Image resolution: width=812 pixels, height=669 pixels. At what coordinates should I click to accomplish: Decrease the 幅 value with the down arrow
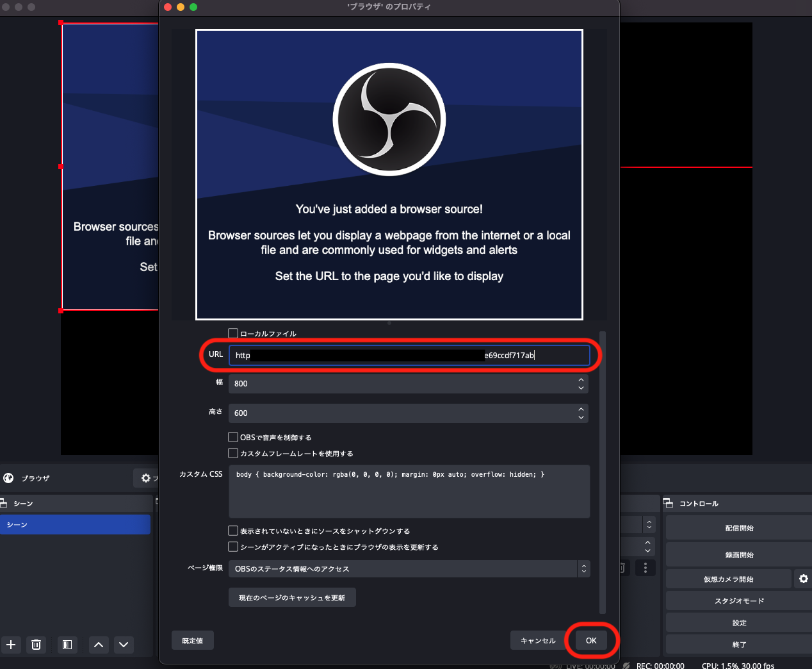[581, 388]
